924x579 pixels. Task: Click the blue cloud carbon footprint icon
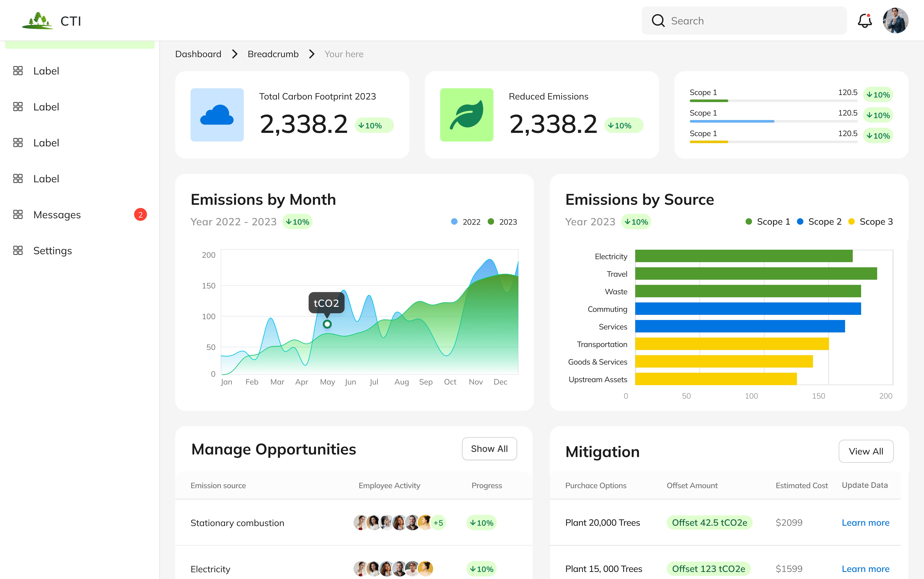pyautogui.click(x=217, y=115)
